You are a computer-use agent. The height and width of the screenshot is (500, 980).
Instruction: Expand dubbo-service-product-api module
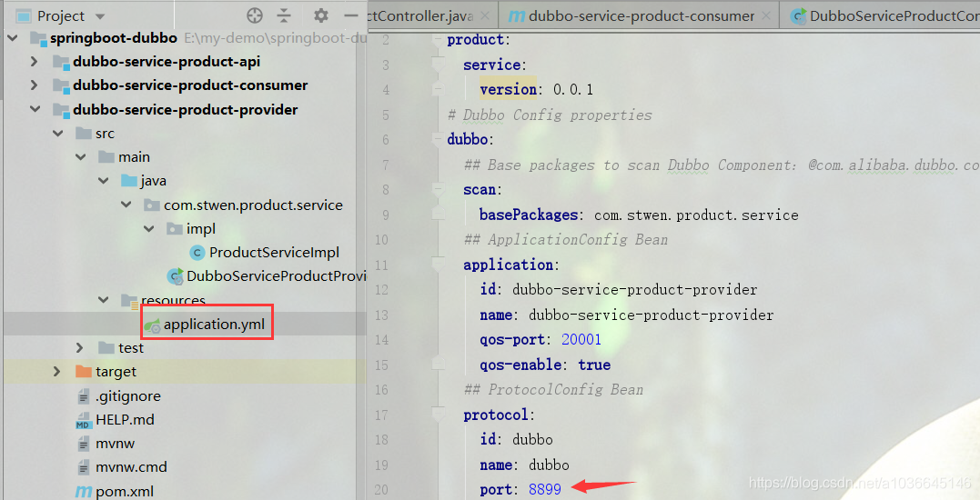[35, 61]
